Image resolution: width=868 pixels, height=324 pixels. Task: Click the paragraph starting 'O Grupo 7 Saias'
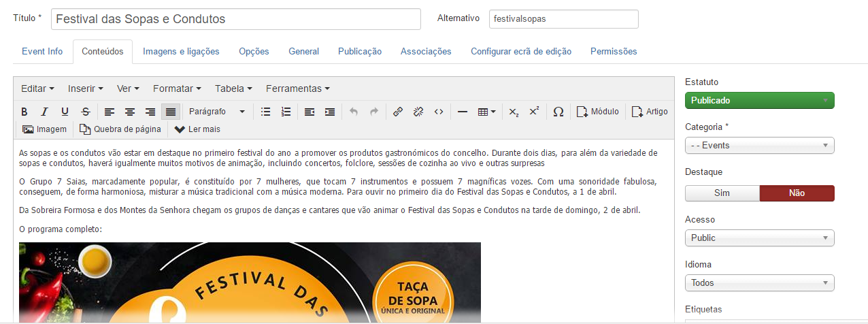(338, 187)
